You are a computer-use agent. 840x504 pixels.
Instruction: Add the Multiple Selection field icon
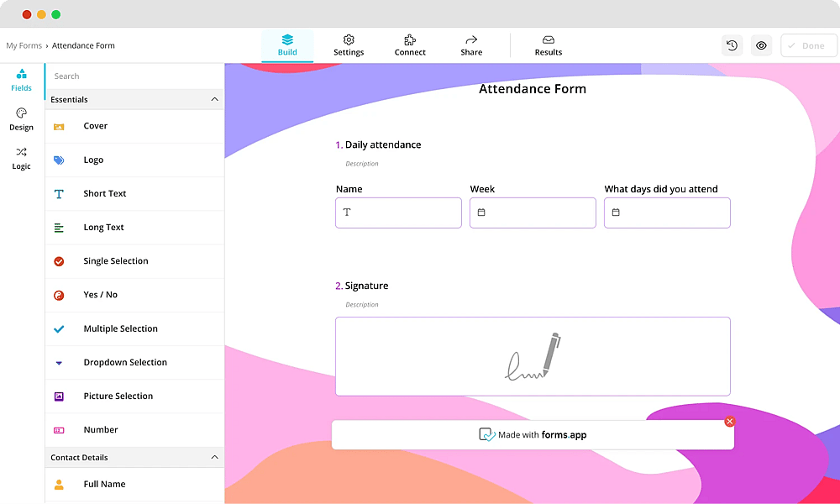(x=59, y=328)
